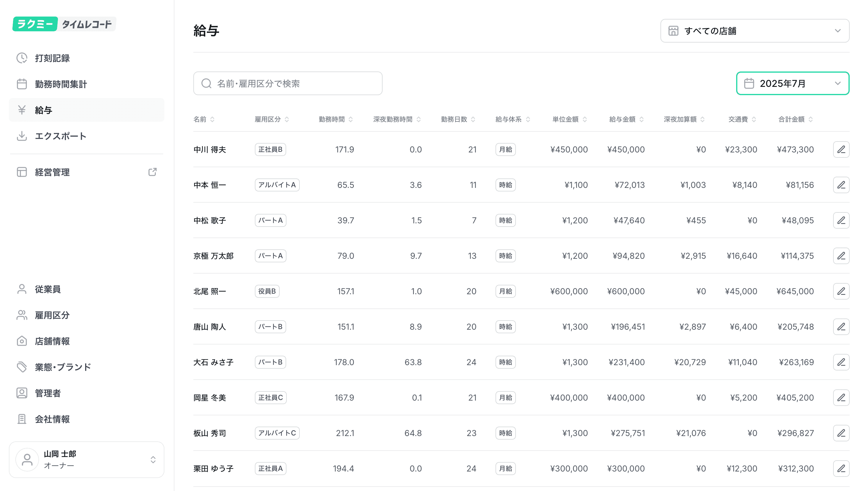Click edit pencil for 板山 秀司
Viewport: 868px width, 491px height.
point(841,433)
